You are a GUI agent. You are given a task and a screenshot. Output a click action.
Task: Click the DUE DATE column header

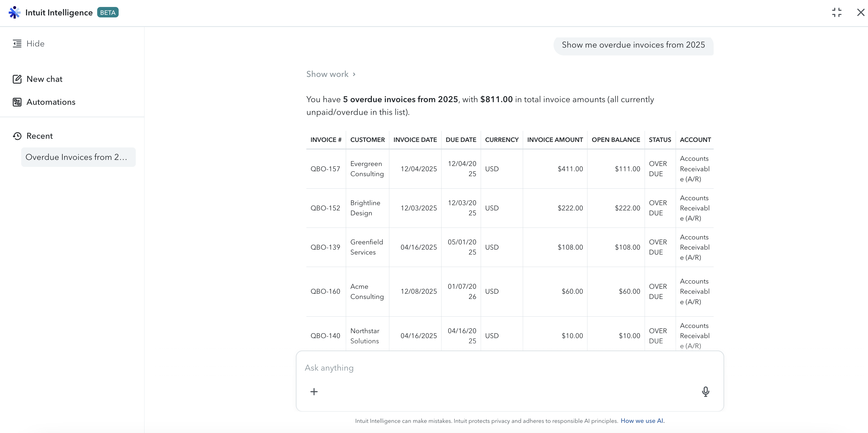(461, 140)
